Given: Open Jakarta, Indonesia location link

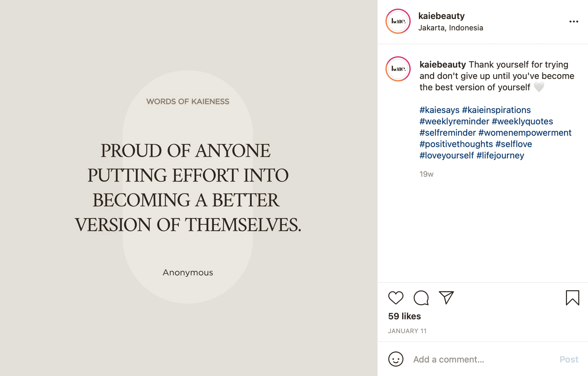Looking at the screenshot, I should click(x=451, y=28).
